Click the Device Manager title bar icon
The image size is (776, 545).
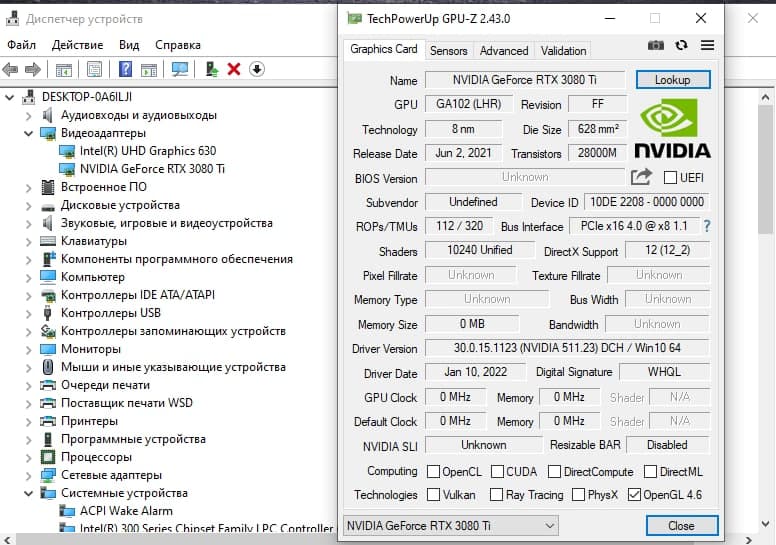[x=12, y=19]
